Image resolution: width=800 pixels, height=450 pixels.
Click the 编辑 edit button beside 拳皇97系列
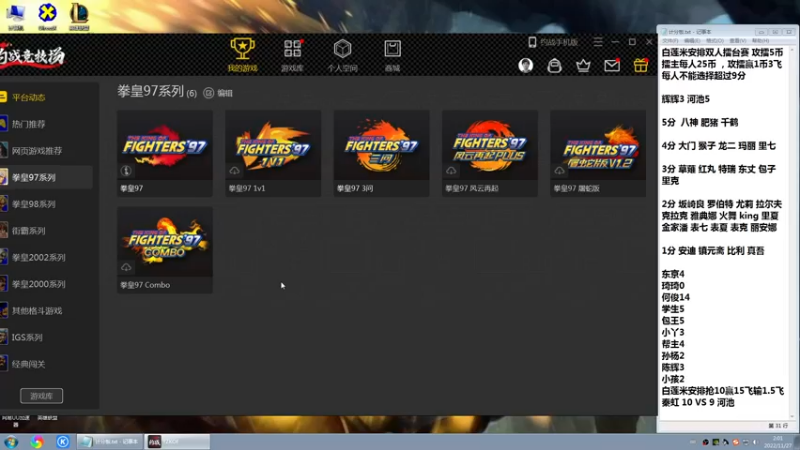tap(218, 93)
